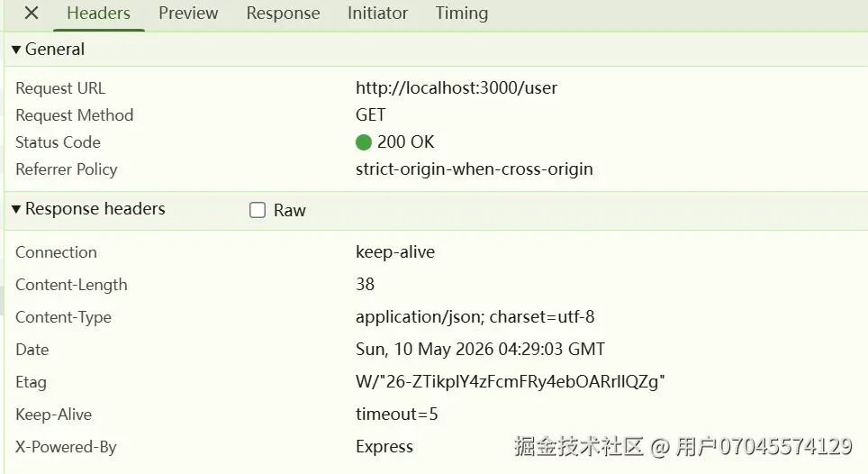Open the Response tab

coord(283,13)
